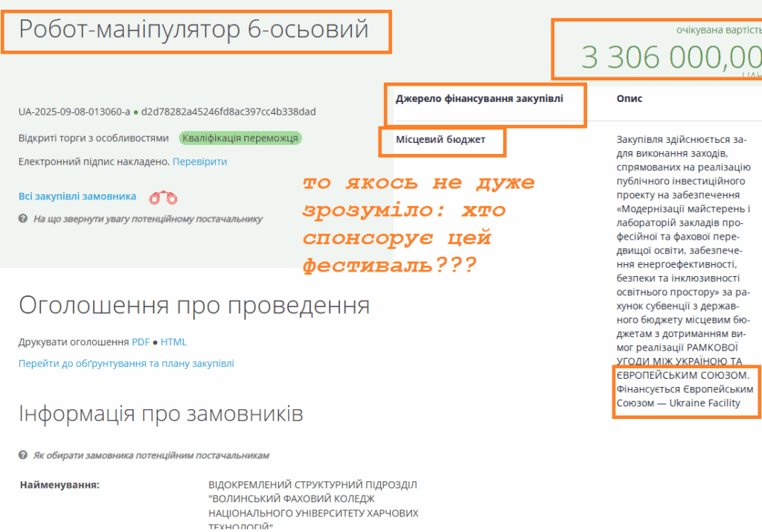This screenshot has height=532, width=762.
Task: Expand "Як обирати замовника потенційним постачальникам" hint
Action: point(151,455)
